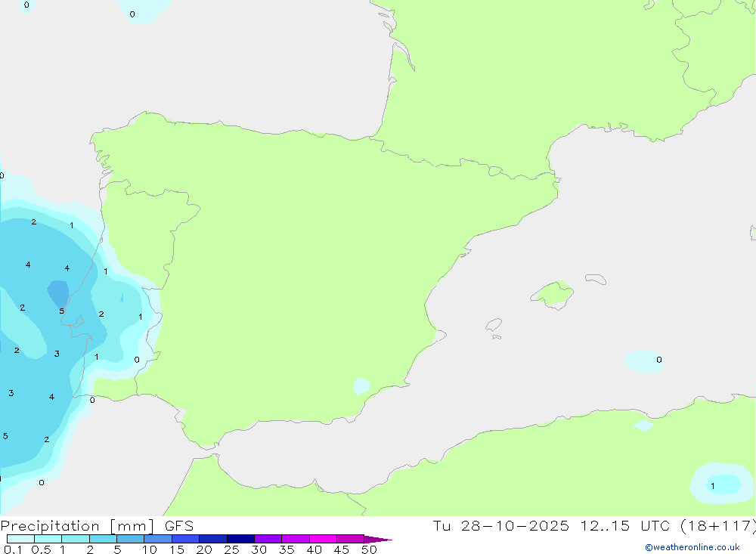Screen dimensions: 756x554
Task: Click the 'GFS' model label
Action: click(179, 526)
